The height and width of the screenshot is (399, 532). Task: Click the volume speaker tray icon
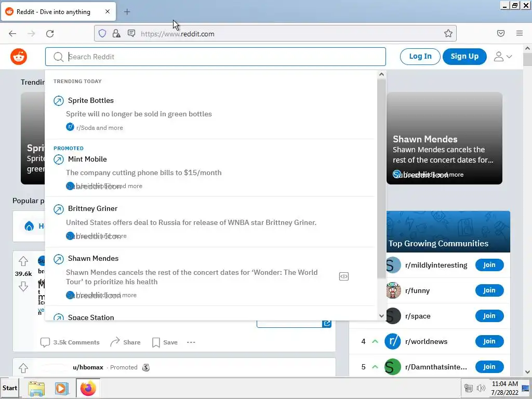click(x=481, y=388)
